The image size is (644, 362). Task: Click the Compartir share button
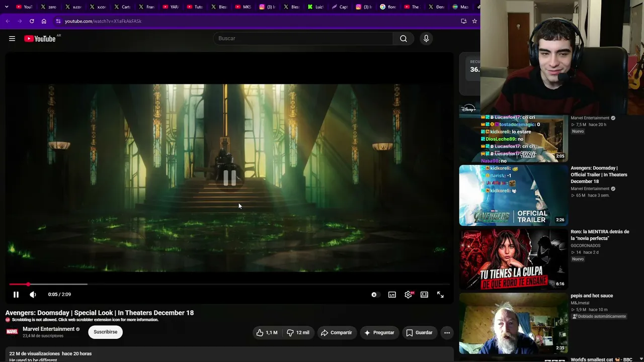coord(337,332)
